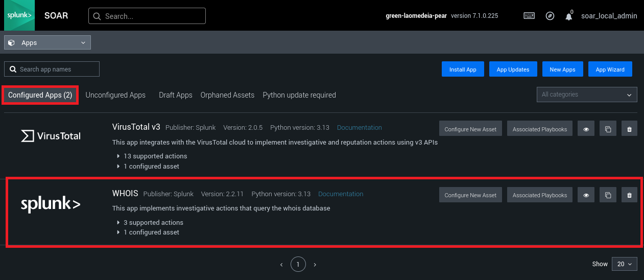Open the notifications bell
Image resolution: width=644 pixels, height=280 pixels.
568,16
